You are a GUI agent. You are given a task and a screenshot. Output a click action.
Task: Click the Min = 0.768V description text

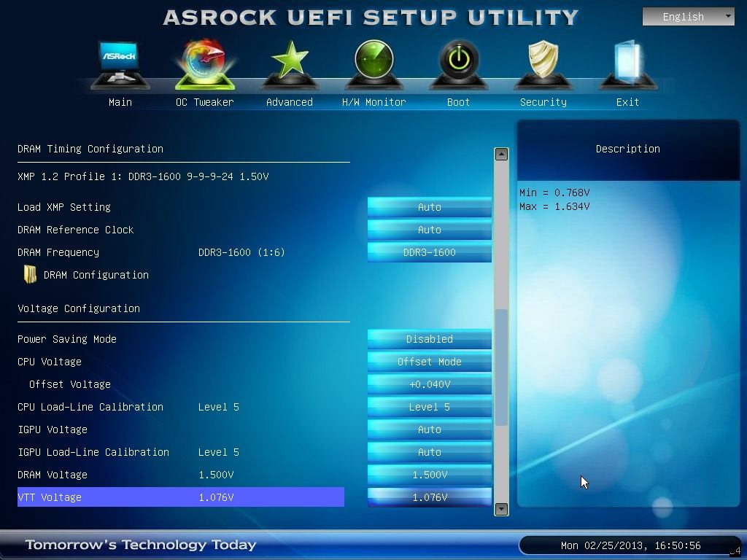pyautogui.click(x=554, y=192)
